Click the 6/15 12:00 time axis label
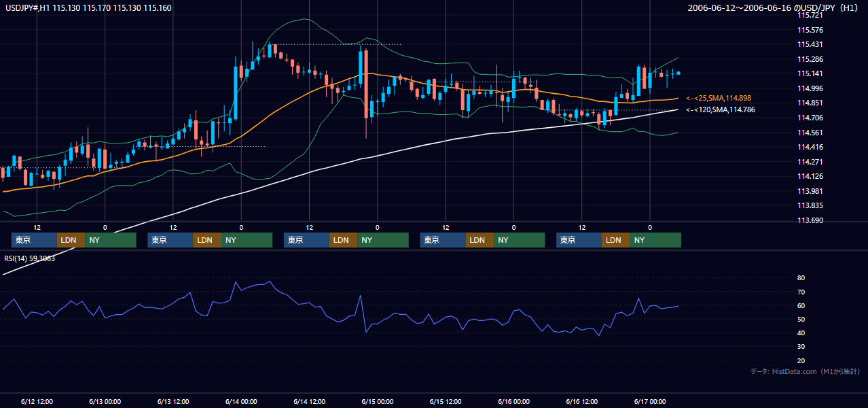Image resolution: width=868 pixels, height=408 pixels. [x=446, y=401]
